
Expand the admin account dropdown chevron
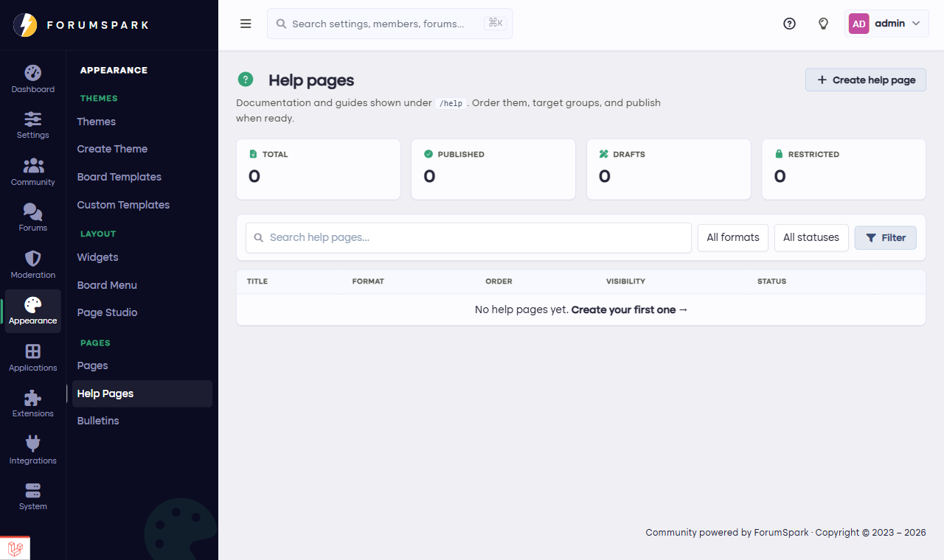pyautogui.click(x=916, y=24)
